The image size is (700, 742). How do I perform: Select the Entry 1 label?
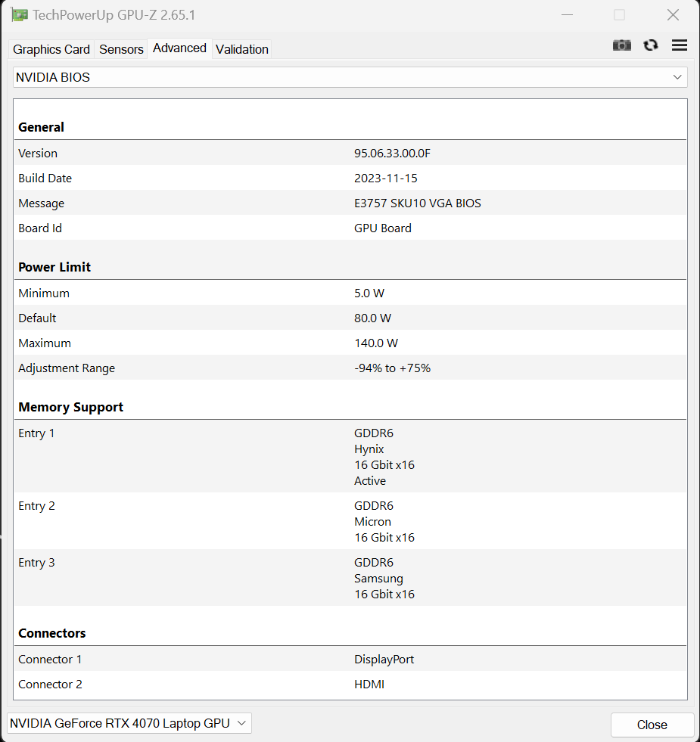click(x=36, y=433)
